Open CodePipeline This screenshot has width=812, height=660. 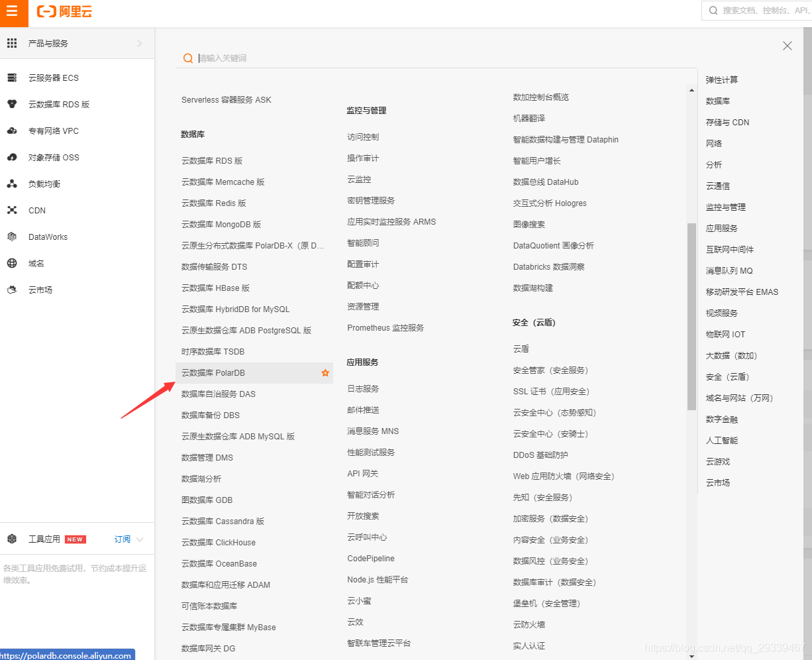(x=371, y=559)
